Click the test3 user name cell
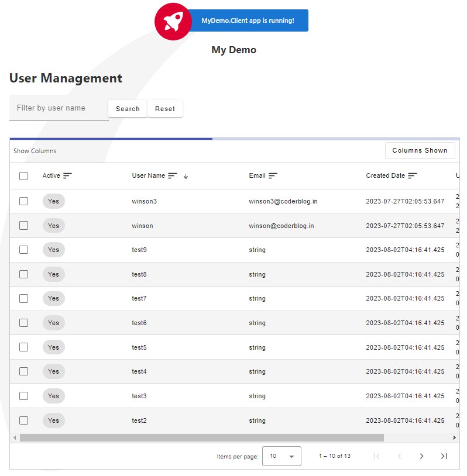Image resolution: width=467 pixels, height=476 pixels. pyautogui.click(x=139, y=396)
